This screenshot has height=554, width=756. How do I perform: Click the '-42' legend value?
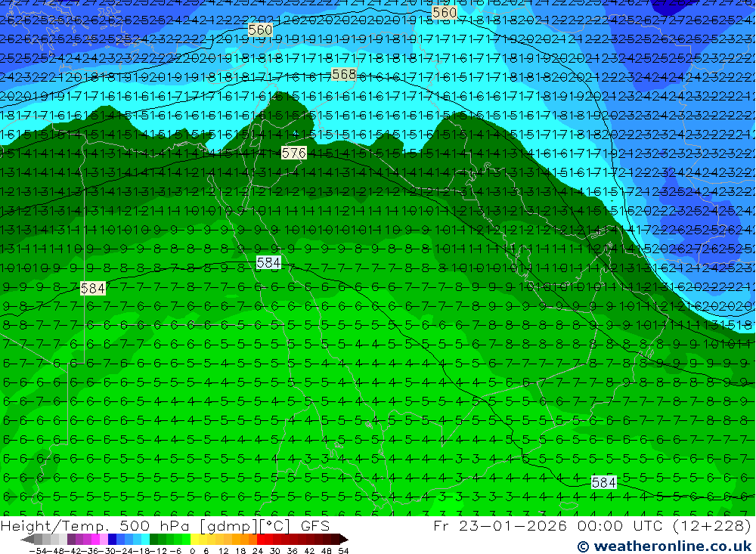click(x=74, y=551)
